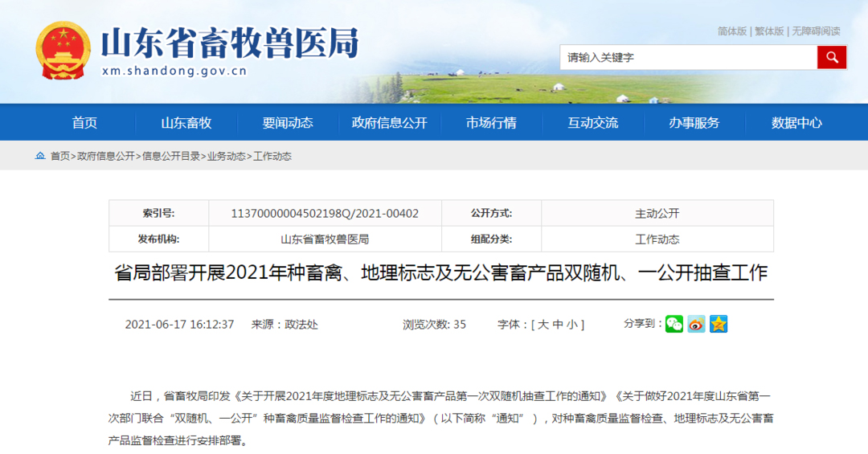Open the 山东畜牧 navigation menu
This screenshot has height=454, width=868.
coord(186,123)
